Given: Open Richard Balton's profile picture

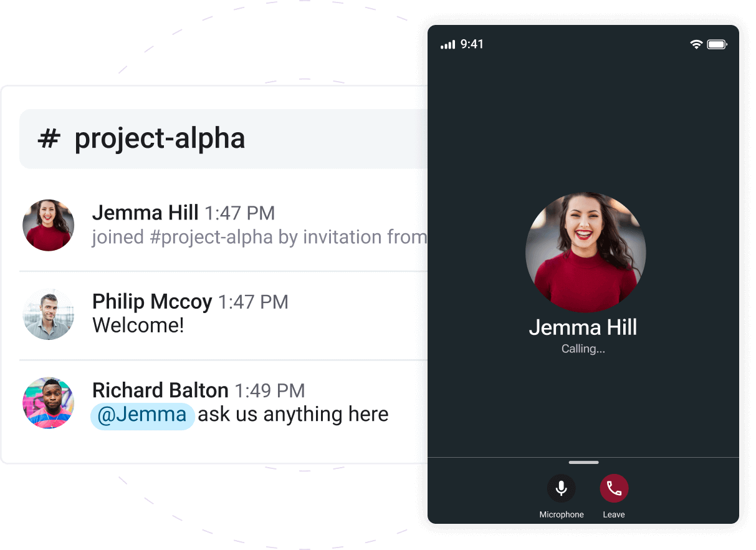Looking at the screenshot, I should [x=49, y=403].
